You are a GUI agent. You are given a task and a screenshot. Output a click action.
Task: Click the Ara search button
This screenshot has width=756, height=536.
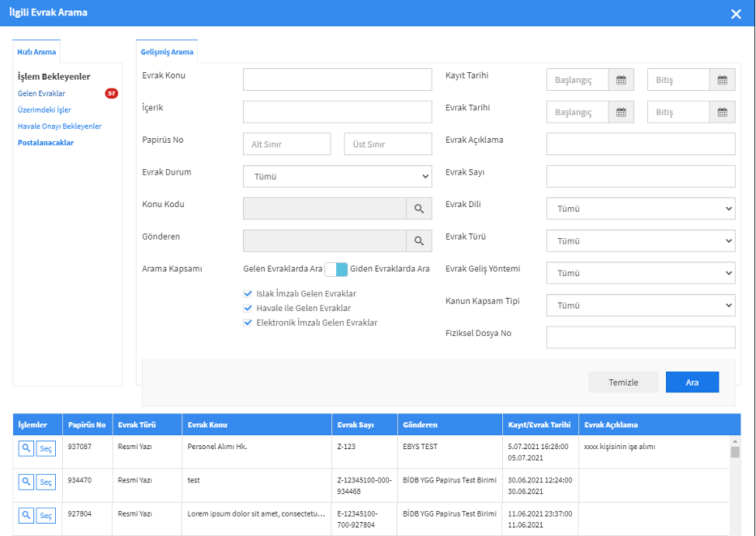692,382
